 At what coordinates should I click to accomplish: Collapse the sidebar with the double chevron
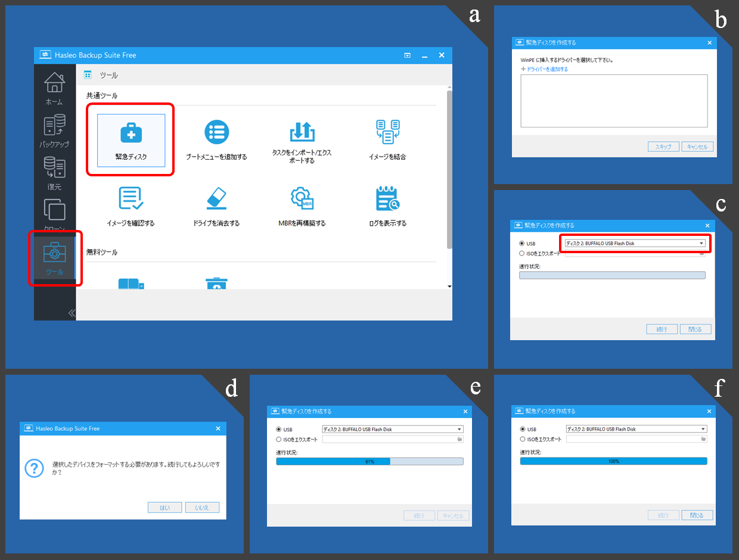(x=72, y=313)
